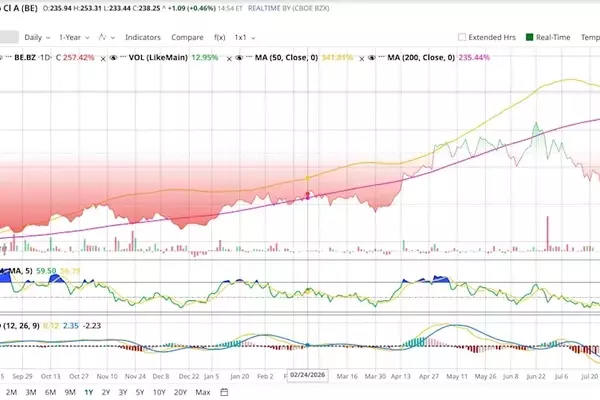The image size is (600, 400).
Task: Select the 5Y time range
Action: [140, 392]
